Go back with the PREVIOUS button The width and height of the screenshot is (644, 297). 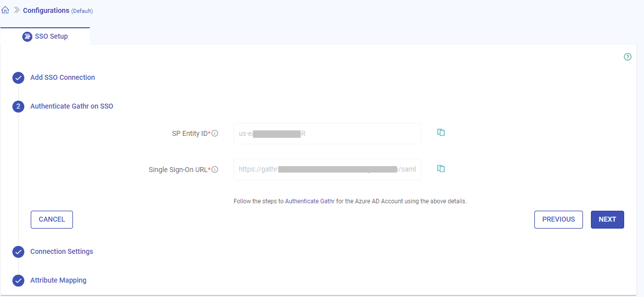(x=558, y=220)
